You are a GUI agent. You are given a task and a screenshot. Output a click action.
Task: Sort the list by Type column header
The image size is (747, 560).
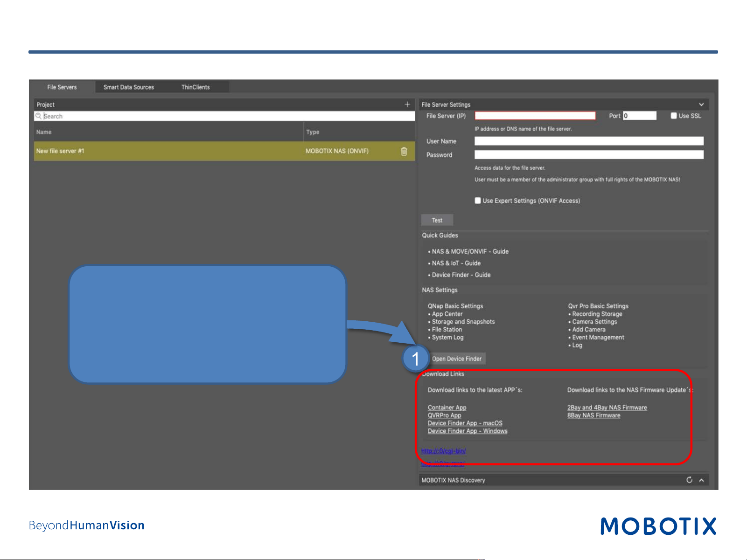tap(313, 132)
